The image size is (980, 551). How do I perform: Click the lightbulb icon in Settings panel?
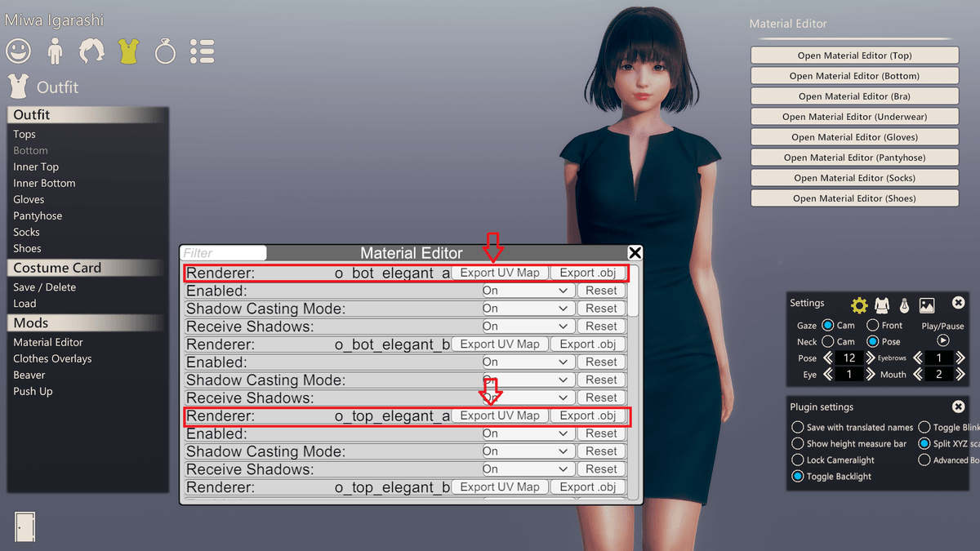click(x=904, y=305)
